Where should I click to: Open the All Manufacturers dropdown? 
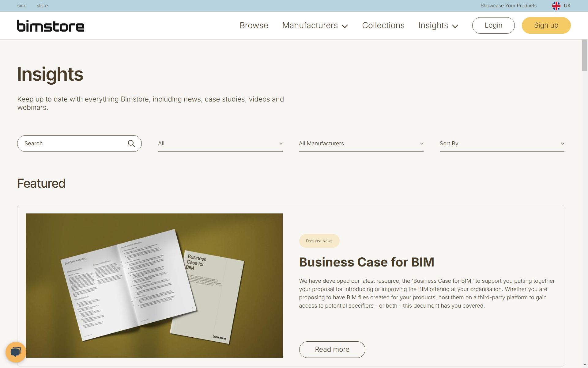[x=361, y=144]
